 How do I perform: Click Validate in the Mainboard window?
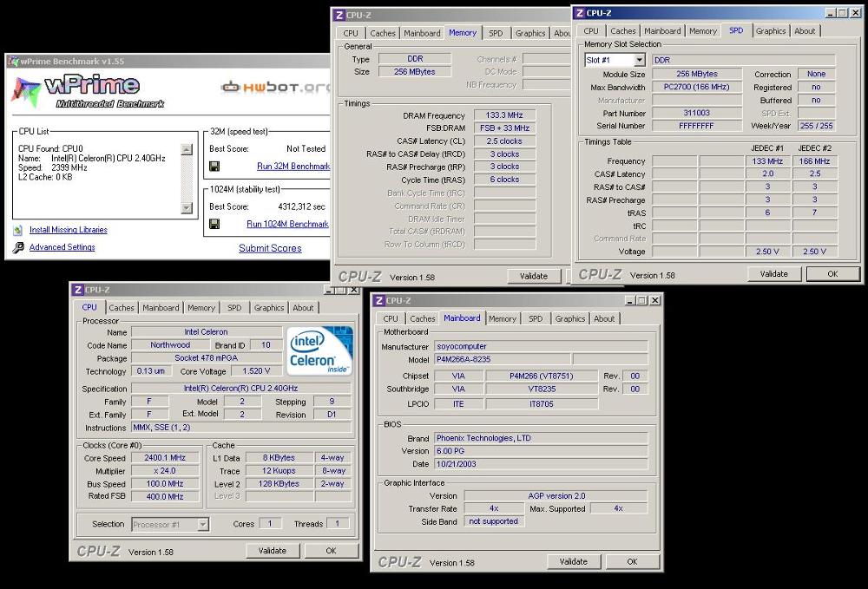pyautogui.click(x=574, y=562)
